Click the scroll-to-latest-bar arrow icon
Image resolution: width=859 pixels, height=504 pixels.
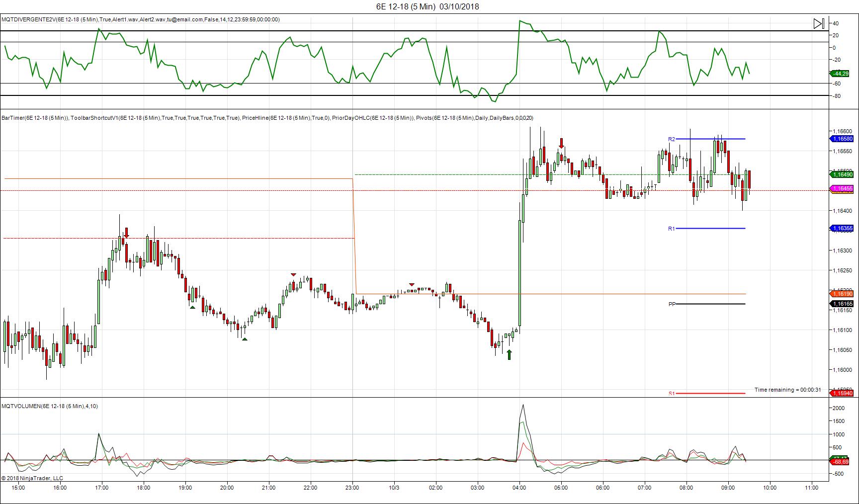point(819,23)
